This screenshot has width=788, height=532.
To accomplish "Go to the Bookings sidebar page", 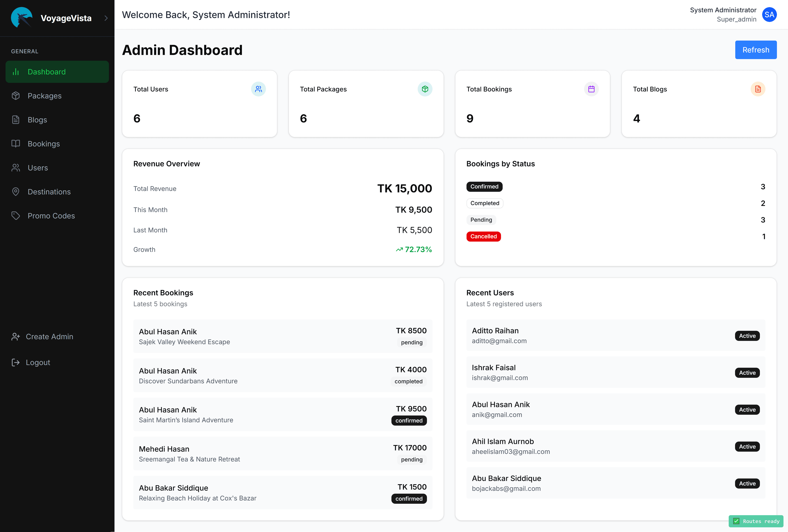I will click(x=43, y=144).
